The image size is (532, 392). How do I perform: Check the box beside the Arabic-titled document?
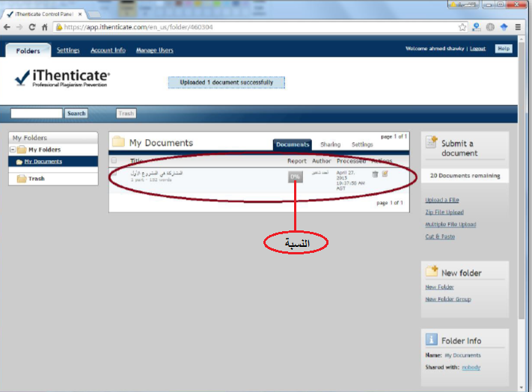click(x=114, y=174)
